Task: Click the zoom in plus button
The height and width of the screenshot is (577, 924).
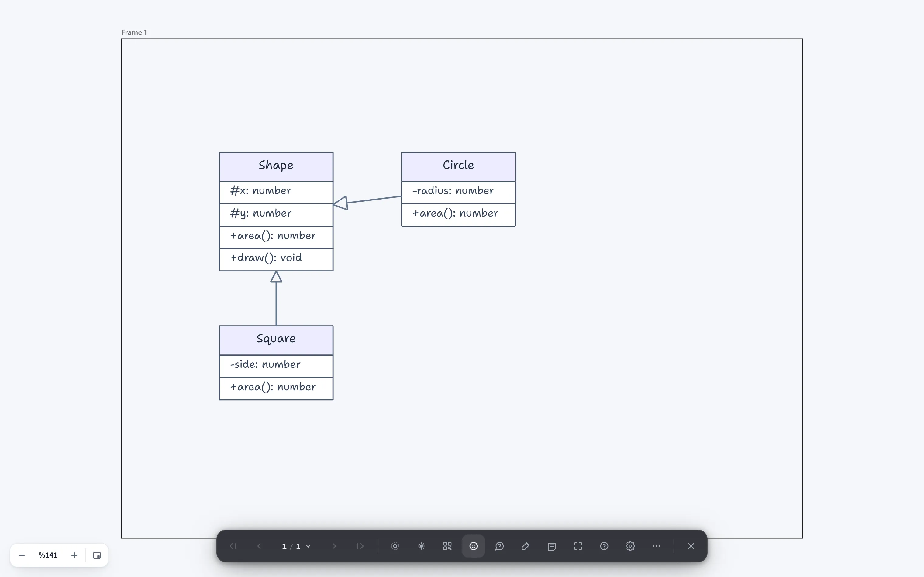Action: coord(74,555)
